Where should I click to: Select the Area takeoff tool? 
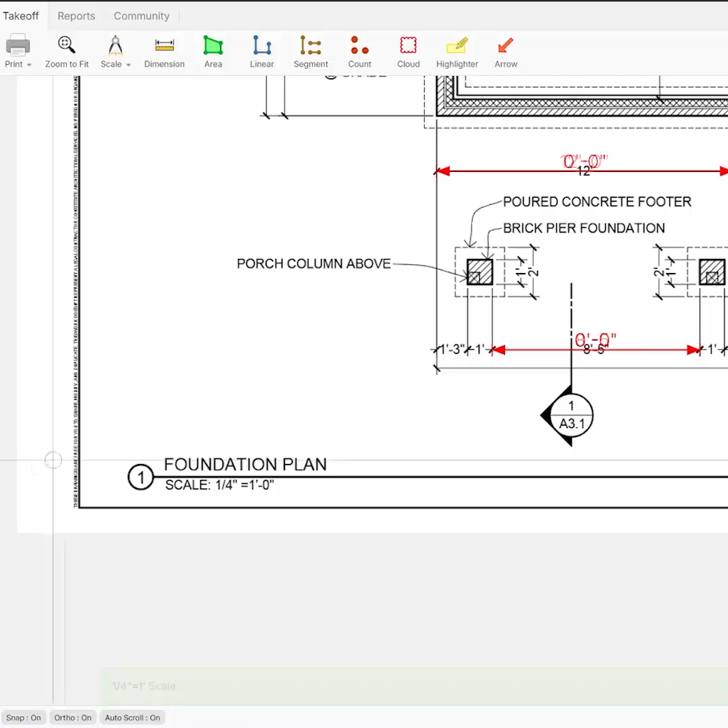click(x=213, y=52)
